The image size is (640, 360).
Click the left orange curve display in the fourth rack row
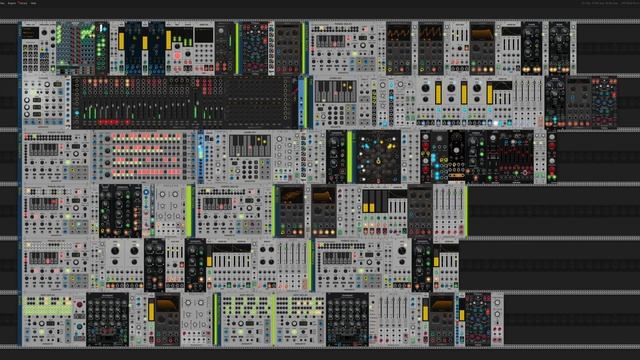(292, 196)
